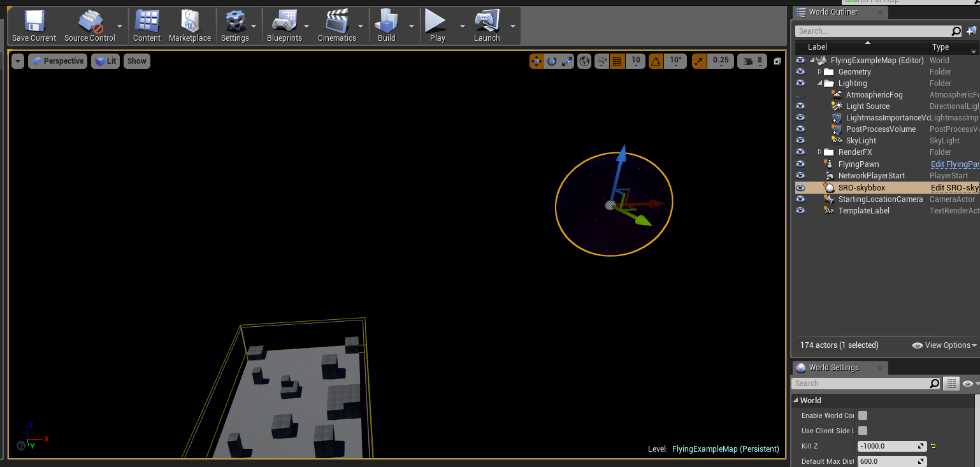Click the SkyLight actor icon

click(837, 141)
